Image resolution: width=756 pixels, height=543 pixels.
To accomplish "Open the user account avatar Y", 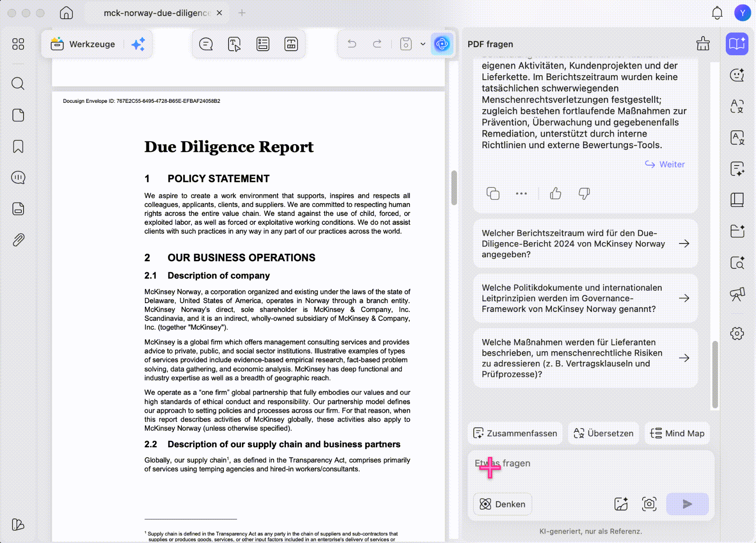I will pyautogui.click(x=742, y=13).
